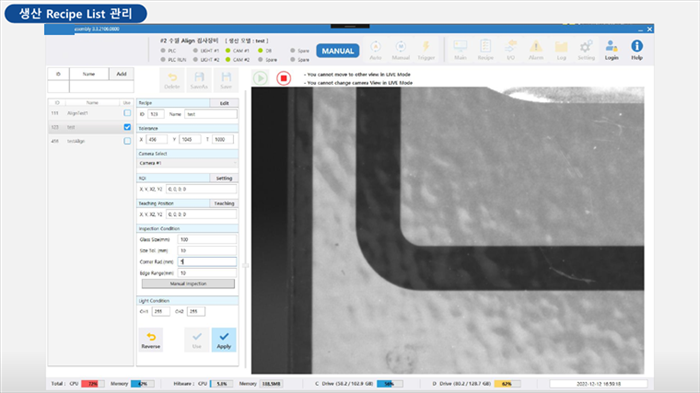700x393 pixels.
Task: Click the ROI Setting button
Action: (x=224, y=178)
